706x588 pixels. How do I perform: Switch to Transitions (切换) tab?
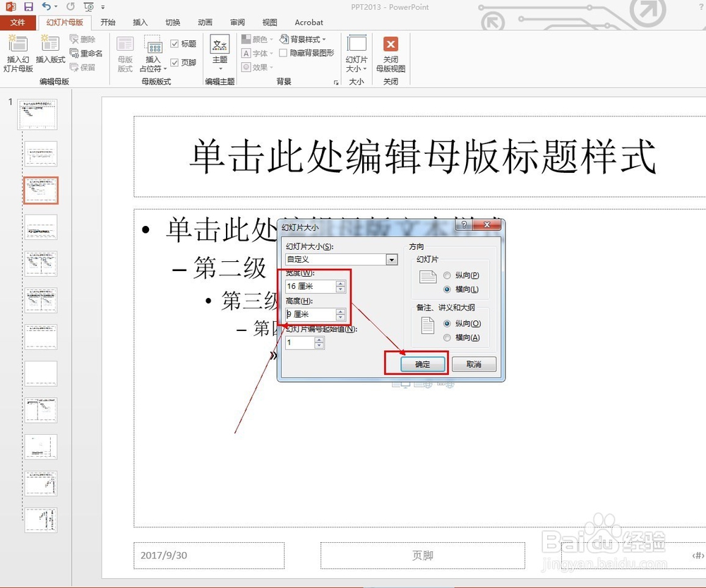pos(172,22)
